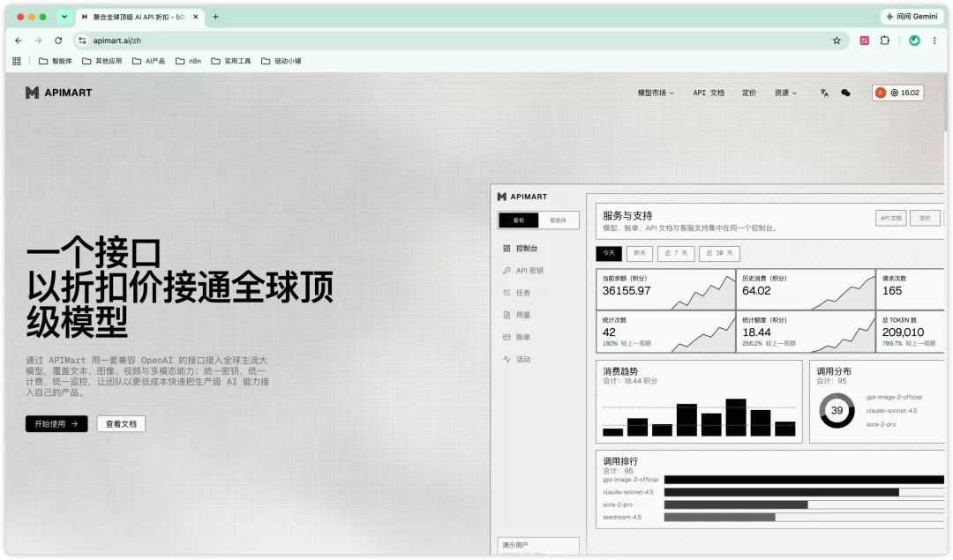Click the 问问 Gemini button
953x560 pixels.
click(912, 17)
